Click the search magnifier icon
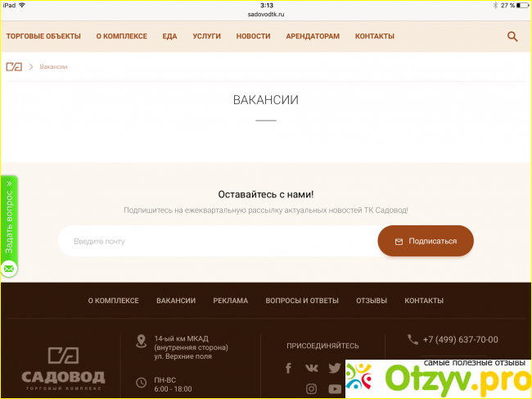This screenshot has height=399, width=532. coord(512,36)
